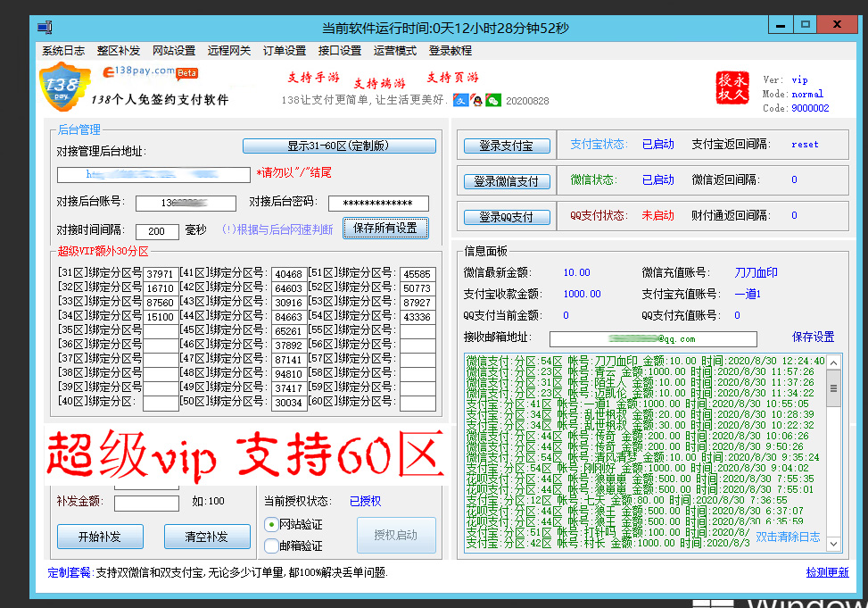This screenshot has width=868, height=608.
Task: Click the 支付宝收款金额 value 1000.00
Action: [x=582, y=295]
